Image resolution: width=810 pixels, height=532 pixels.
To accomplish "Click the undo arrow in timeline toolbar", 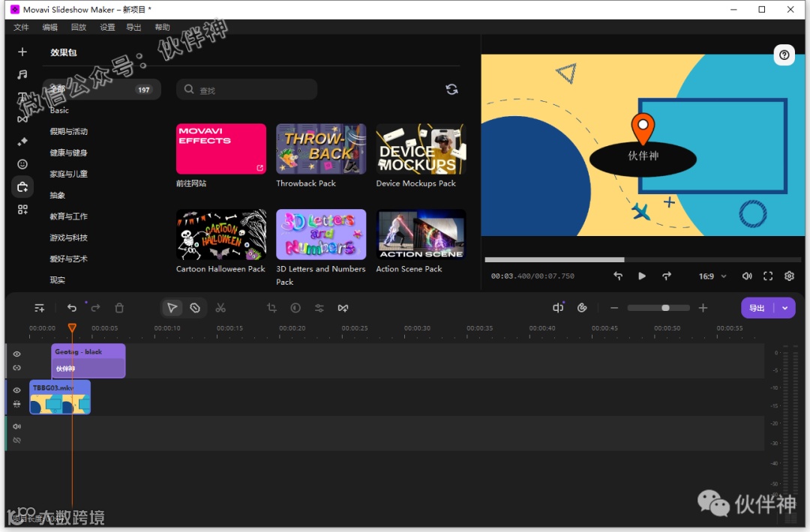I will (x=72, y=308).
